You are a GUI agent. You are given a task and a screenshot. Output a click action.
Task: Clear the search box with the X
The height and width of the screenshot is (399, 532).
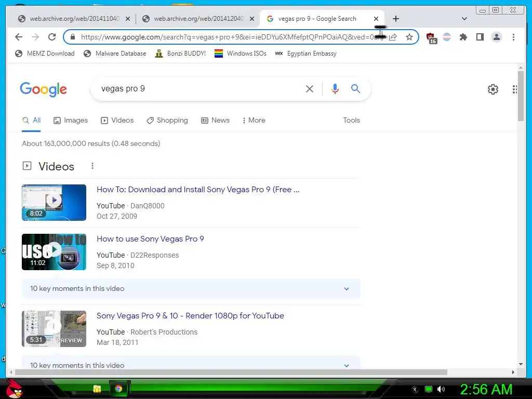[310, 89]
